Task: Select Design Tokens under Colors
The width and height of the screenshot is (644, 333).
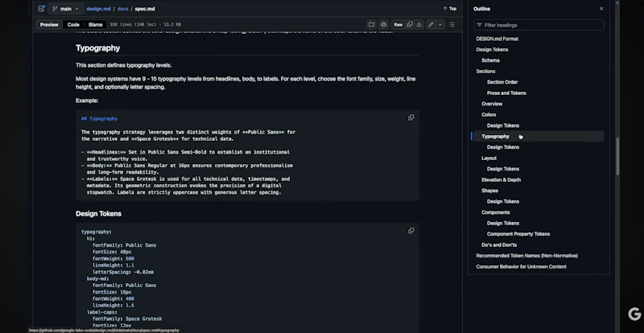Action: point(503,125)
